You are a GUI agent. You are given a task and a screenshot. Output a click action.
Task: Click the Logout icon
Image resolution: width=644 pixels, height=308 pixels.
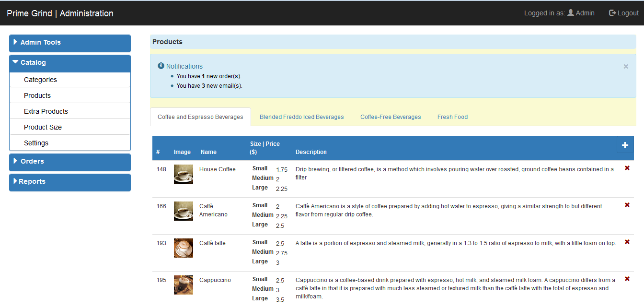(611, 13)
